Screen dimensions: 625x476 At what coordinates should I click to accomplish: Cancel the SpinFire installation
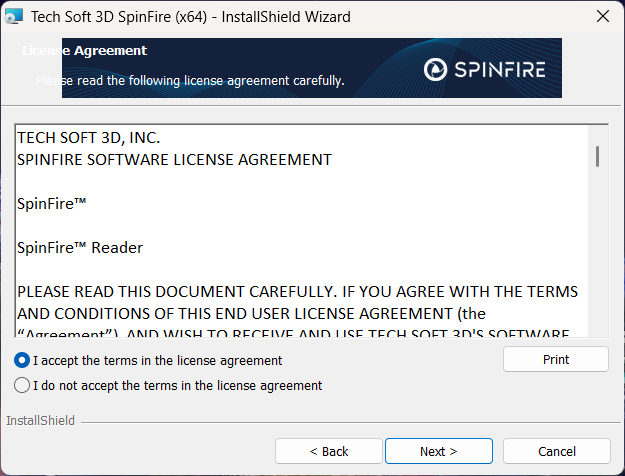click(x=556, y=451)
